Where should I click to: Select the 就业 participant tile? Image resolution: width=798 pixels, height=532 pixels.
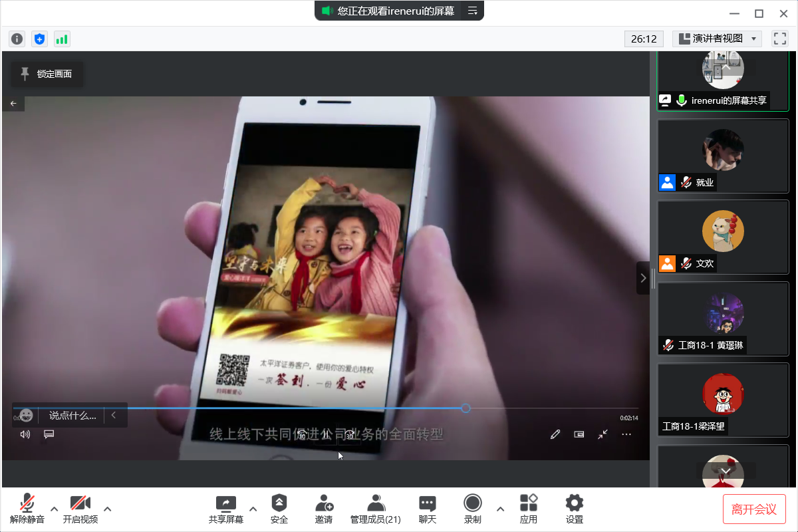[723, 156]
